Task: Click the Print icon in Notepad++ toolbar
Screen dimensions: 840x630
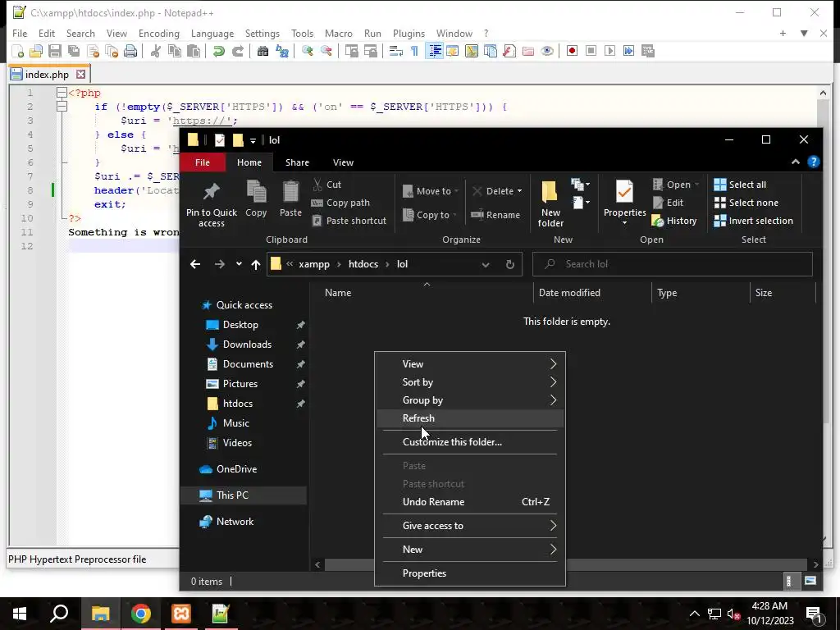Action: [x=130, y=52]
